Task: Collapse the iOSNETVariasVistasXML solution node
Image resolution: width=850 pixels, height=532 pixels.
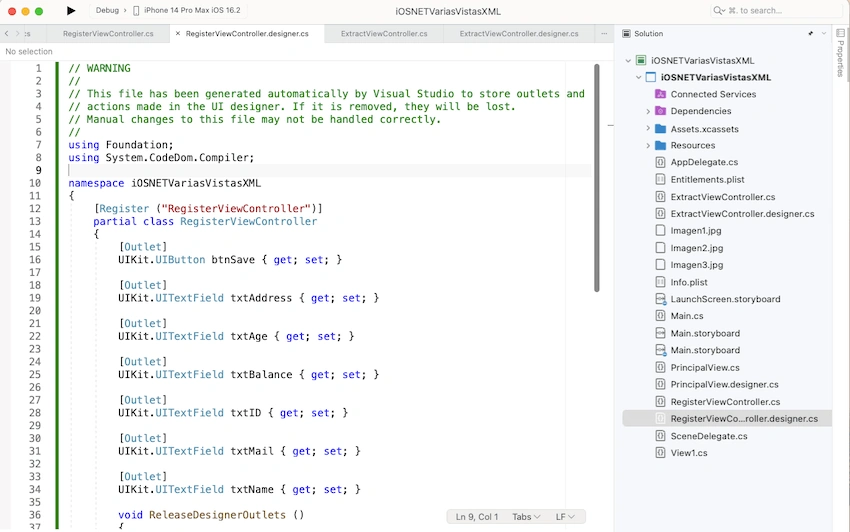Action: coord(628,61)
